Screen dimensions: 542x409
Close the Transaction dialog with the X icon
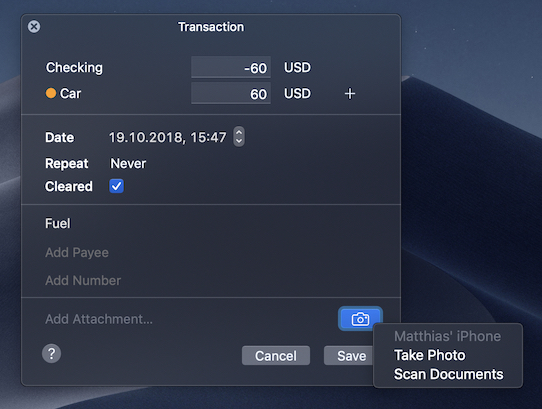(34, 27)
